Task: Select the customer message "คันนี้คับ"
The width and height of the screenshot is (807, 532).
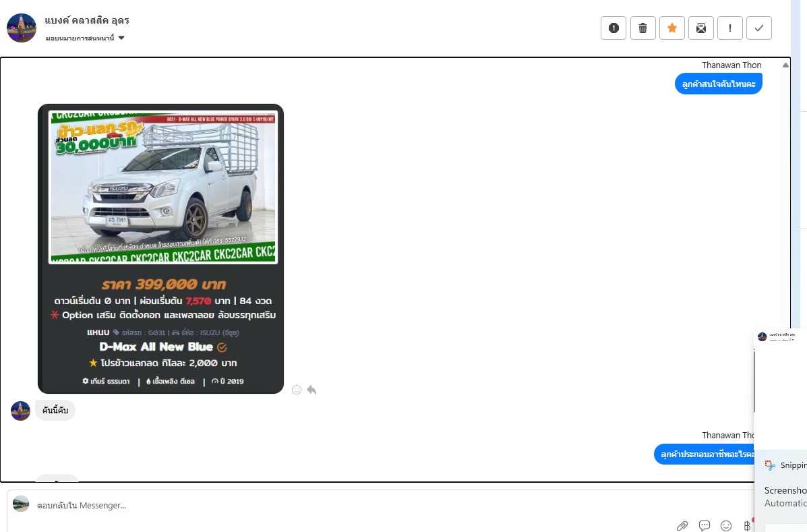Action: (x=55, y=410)
